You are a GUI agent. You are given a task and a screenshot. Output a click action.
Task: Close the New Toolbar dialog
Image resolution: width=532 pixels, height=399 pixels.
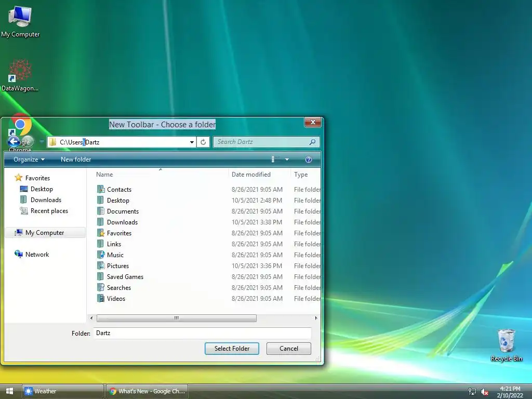(313, 122)
